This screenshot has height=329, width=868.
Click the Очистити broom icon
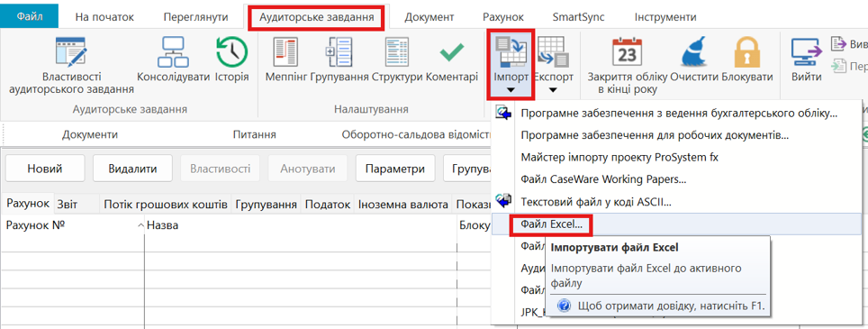click(694, 52)
